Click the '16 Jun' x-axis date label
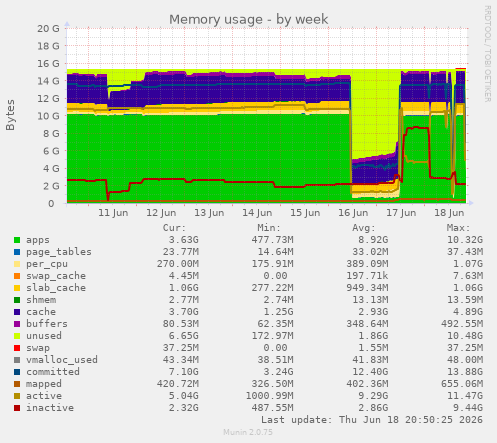The image size is (497, 443). (x=353, y=213)
